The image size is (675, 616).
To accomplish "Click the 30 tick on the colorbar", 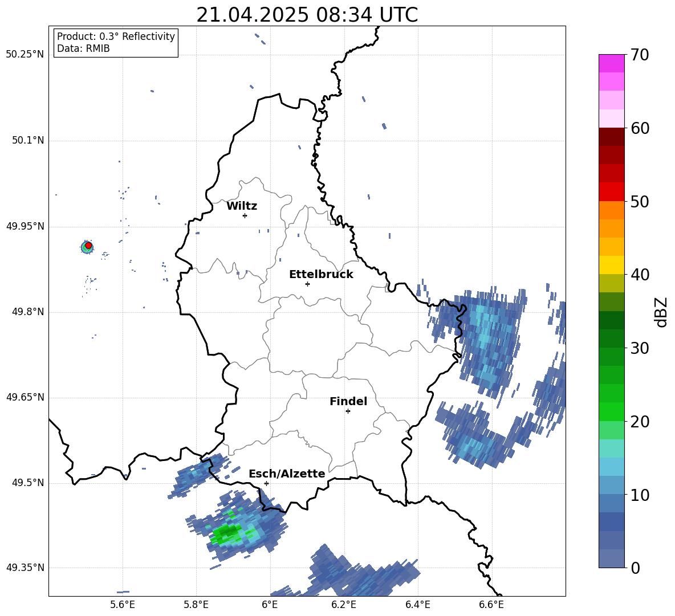I will tap(640, 348).
